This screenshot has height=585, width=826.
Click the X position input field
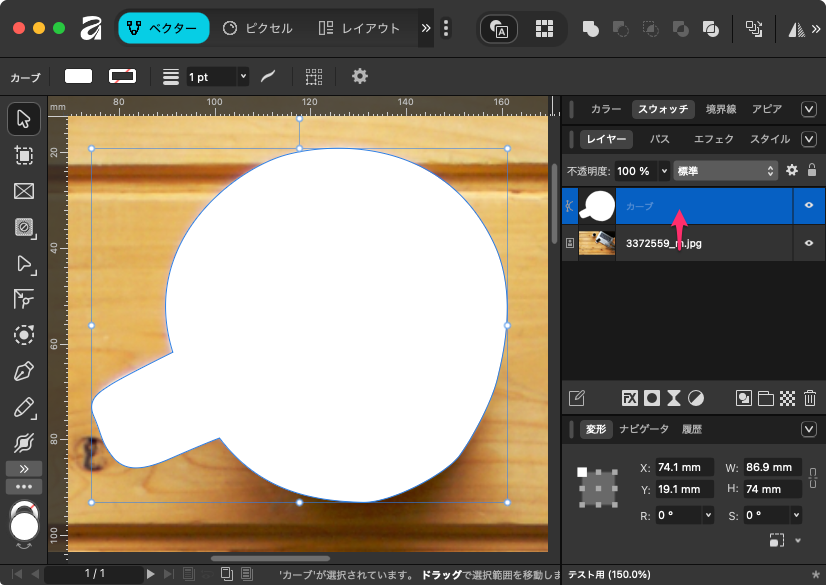click(x=683, y=468)
